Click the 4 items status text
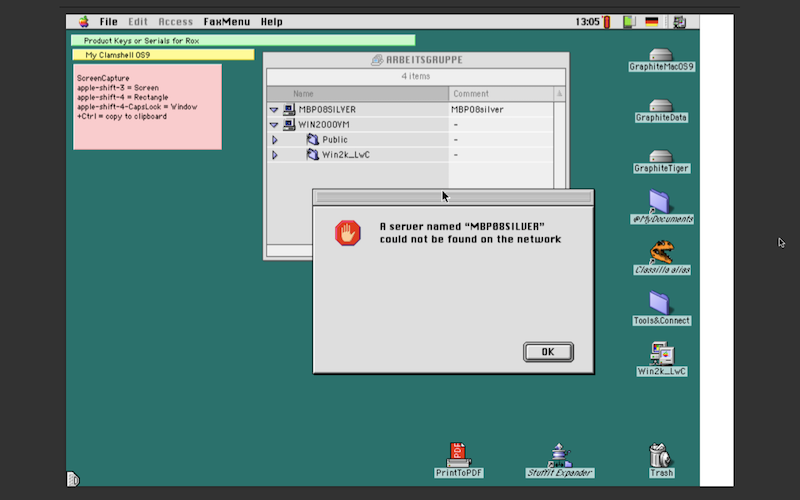The image size is (800, 500). click(416, 76)
